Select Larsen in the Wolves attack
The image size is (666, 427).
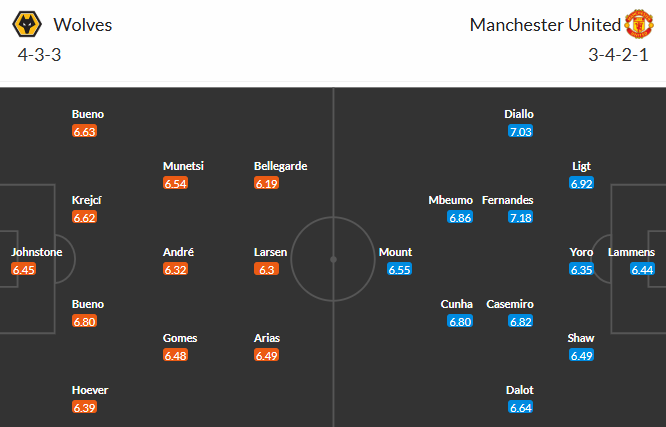click(x=270, y=252)
